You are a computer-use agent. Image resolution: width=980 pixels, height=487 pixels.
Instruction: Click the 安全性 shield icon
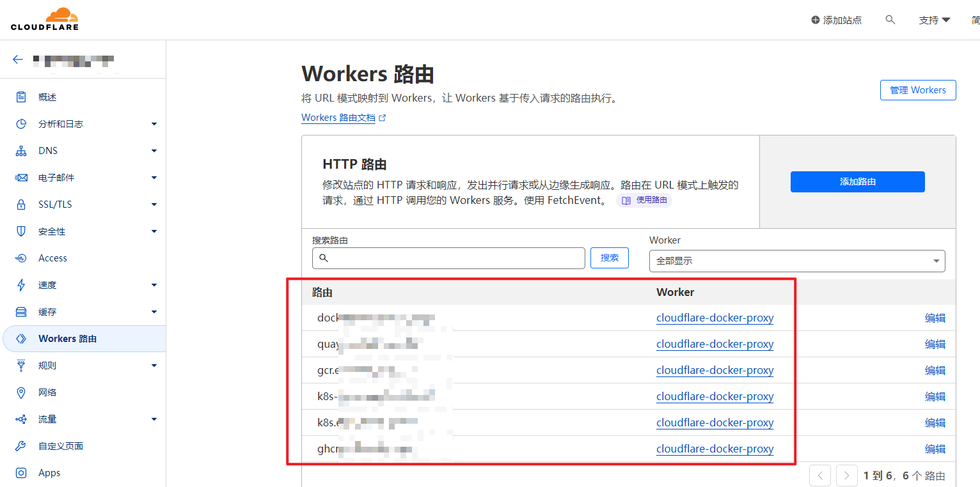21,231
